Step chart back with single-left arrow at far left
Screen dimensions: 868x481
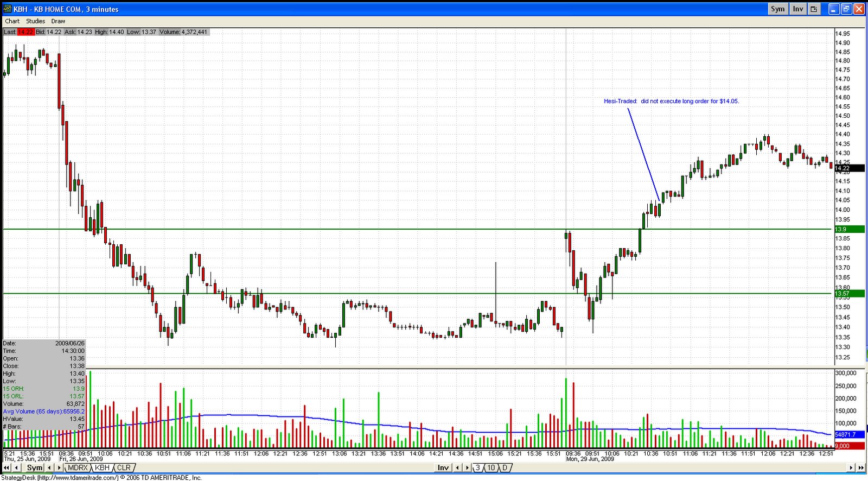pyautogui.click(x=17, y=467)
